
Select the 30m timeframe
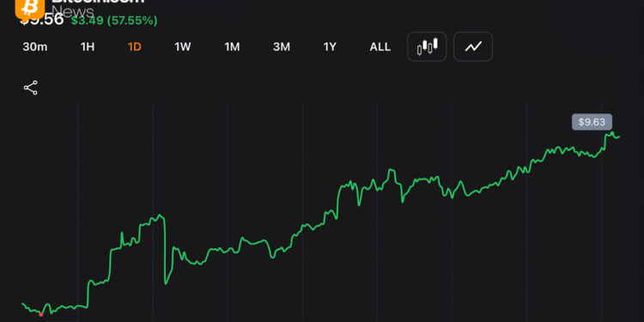pos(35,47)
